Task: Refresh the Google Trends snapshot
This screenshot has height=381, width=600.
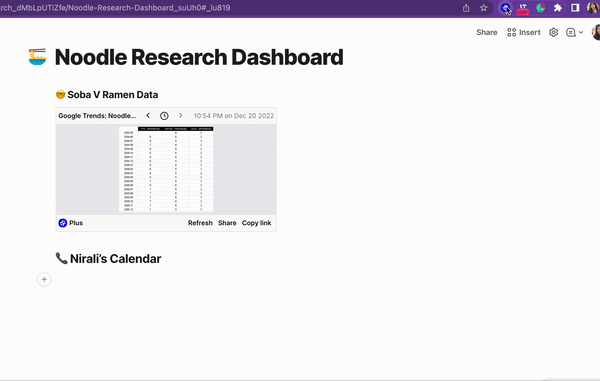Action: (200, 223)
